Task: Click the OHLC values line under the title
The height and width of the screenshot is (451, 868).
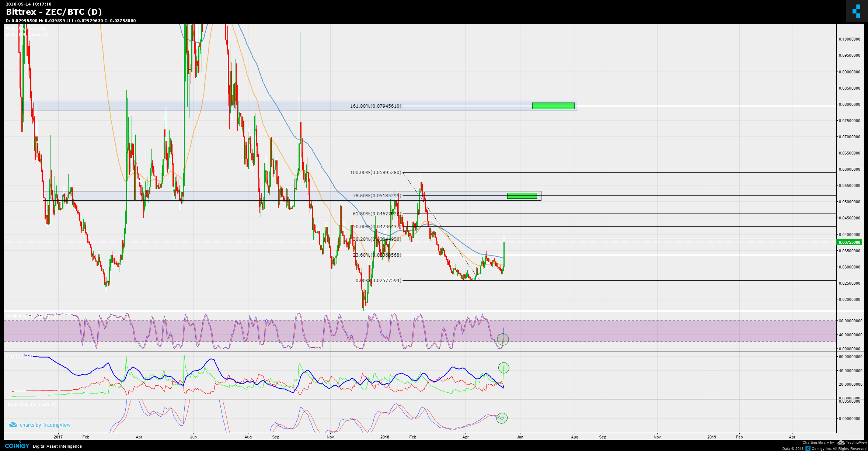Action: [71, 21]
